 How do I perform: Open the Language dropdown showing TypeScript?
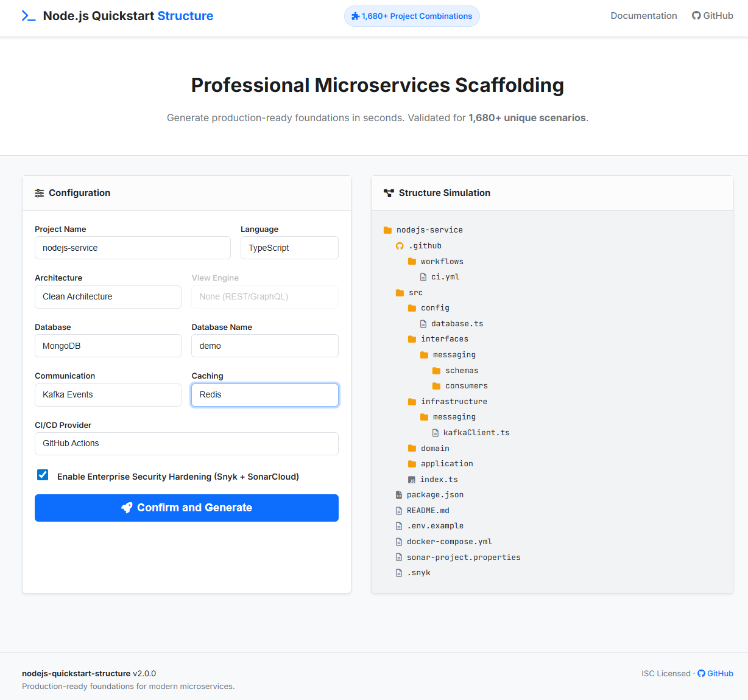289,248
